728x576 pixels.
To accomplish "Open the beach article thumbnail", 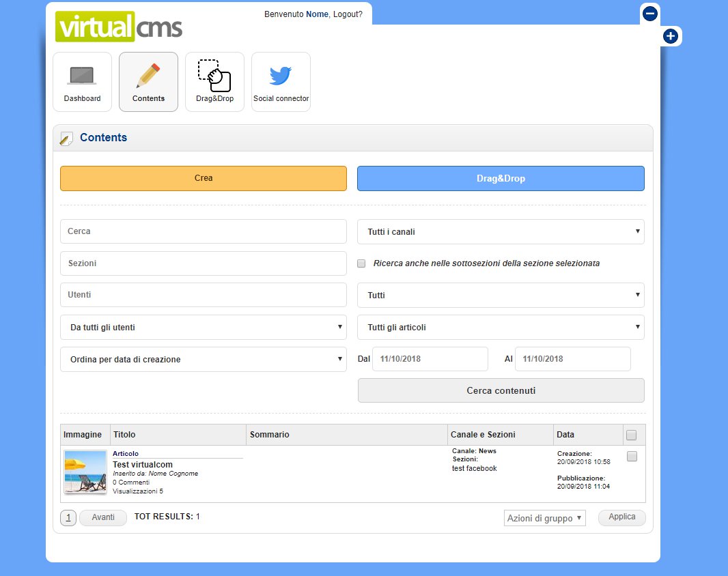I will (x=85, y=472).
